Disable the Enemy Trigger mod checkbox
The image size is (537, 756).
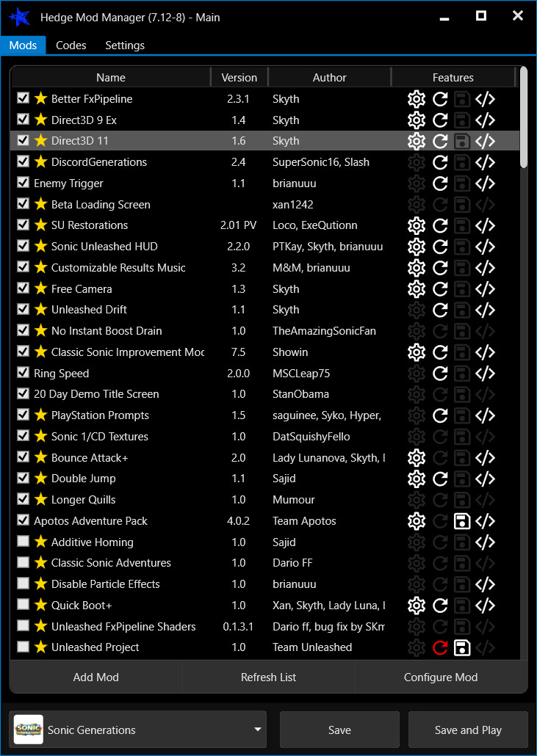click(23, 183)
